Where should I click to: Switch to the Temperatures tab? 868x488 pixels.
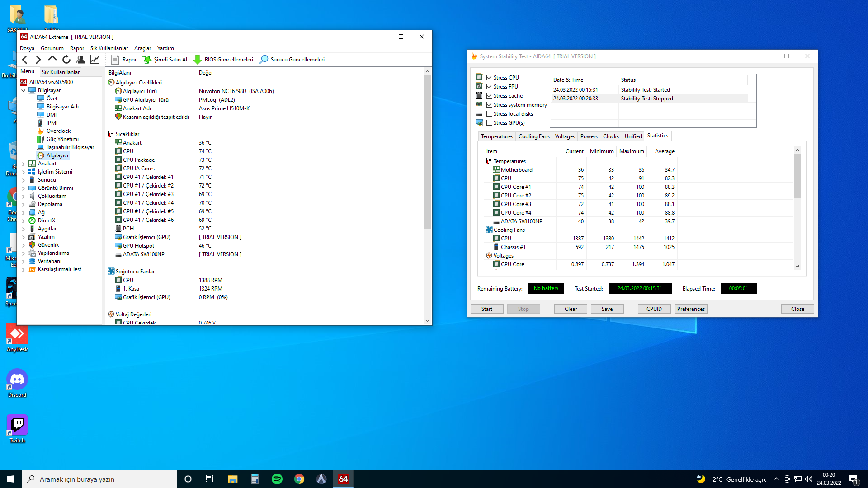[497, 136]
